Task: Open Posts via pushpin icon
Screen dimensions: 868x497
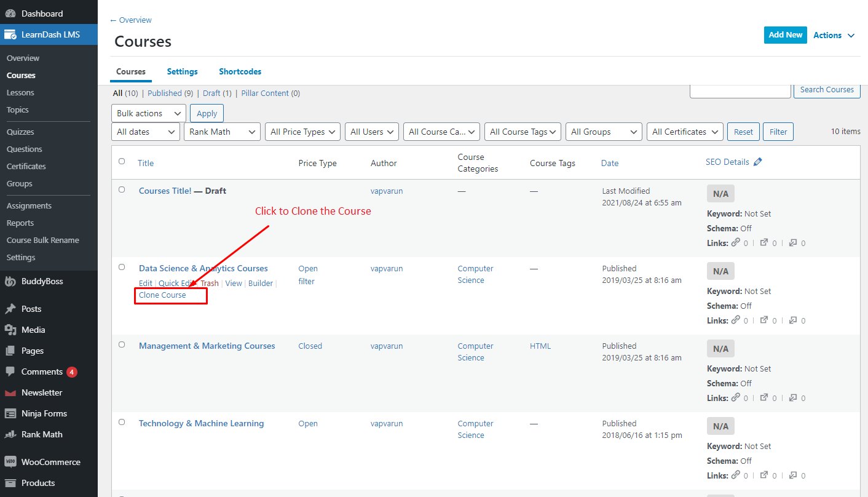Action: [10, 309]
